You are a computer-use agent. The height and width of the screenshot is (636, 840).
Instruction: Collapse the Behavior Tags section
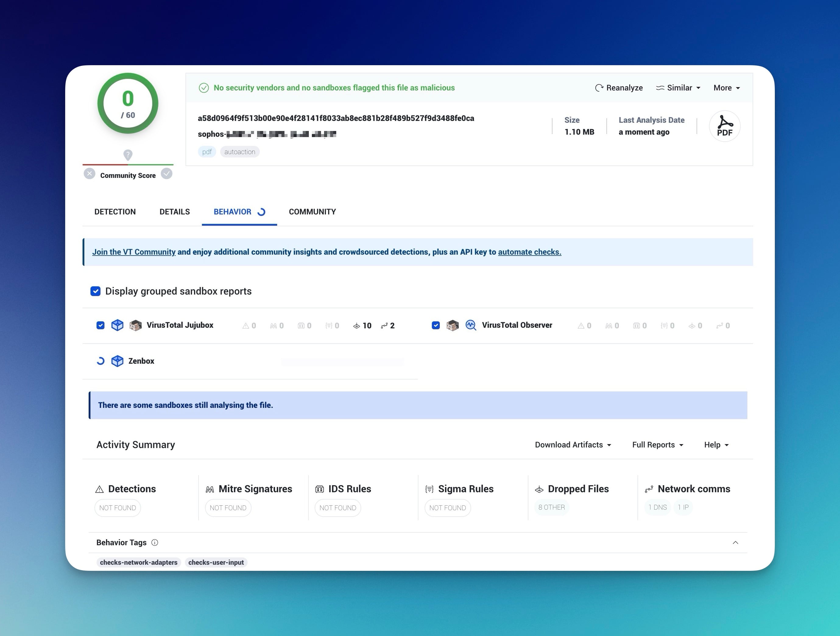tap(735, 542)
